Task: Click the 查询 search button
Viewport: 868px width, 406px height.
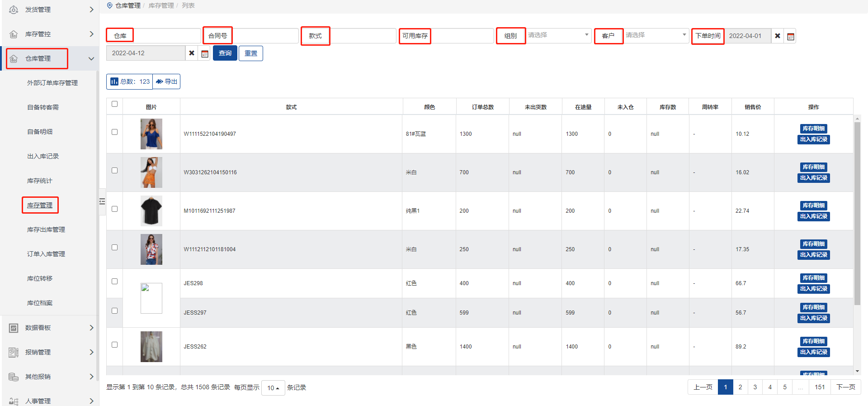Action: [225, 53]
